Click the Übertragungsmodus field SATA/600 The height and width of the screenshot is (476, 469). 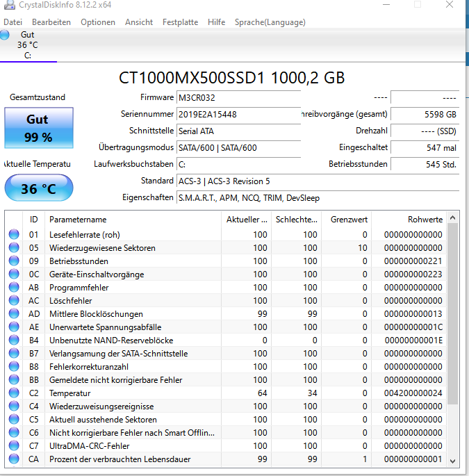(238, 148)
